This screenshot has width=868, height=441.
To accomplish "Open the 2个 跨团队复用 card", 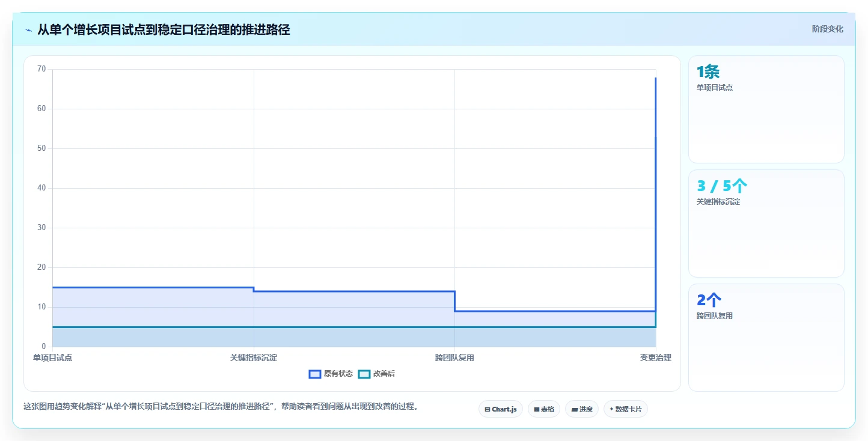I will tap(766, 338).
